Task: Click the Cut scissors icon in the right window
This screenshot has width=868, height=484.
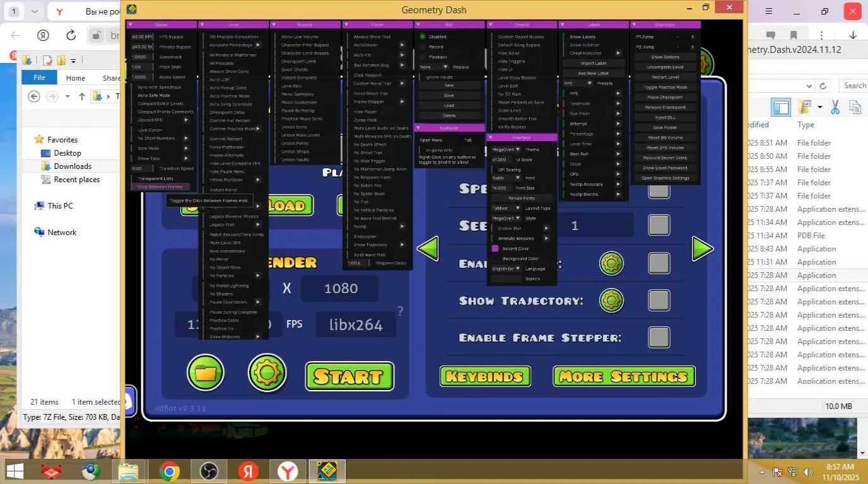Action: [835, 107]
